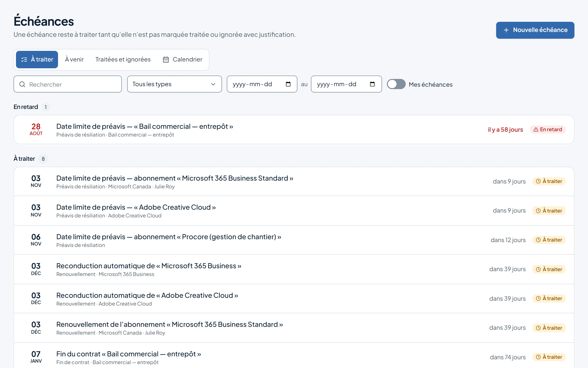
Task: Click clock icon on Adobe Creative Cloud préavis row
Action: pyautogui.click(x=538, y=211)
